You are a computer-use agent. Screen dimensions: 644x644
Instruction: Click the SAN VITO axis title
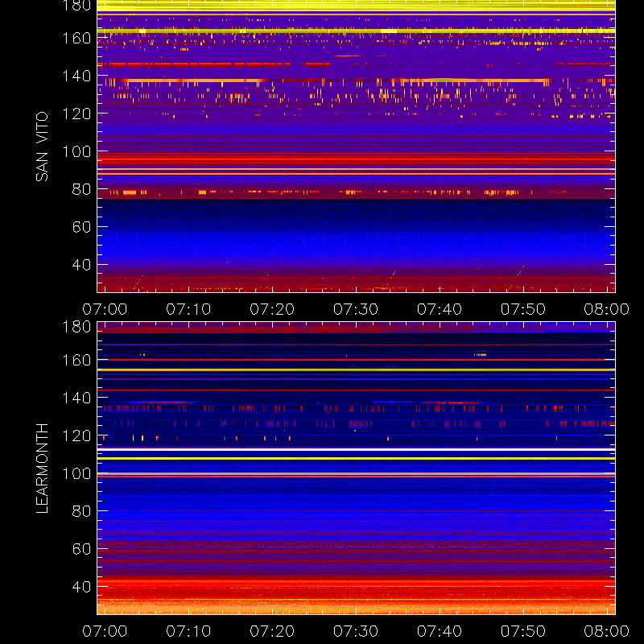pyautogui.click(x=42, y=147)
